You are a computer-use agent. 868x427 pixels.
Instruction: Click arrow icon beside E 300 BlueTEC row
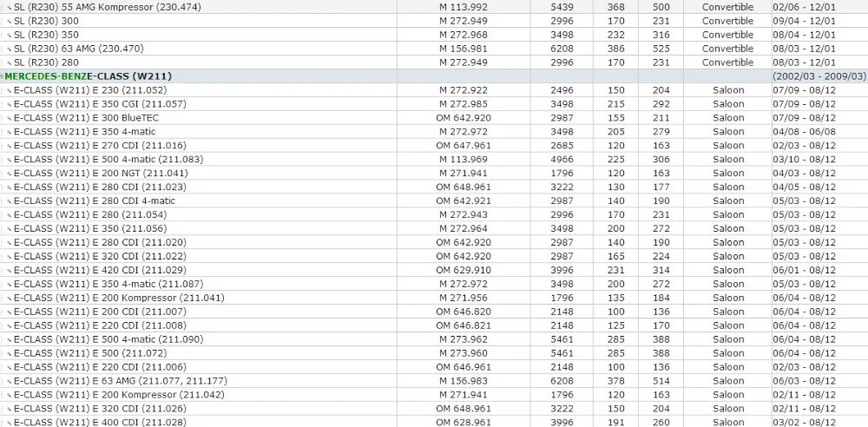(10, 118)
